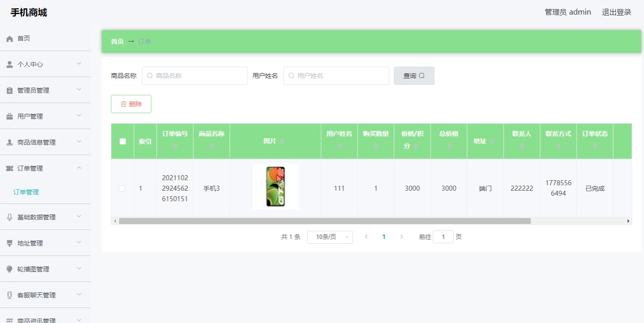Click the 端门 address cell
Image resolution: width=644 pixels, height=323 pixels.
[485, 188]
